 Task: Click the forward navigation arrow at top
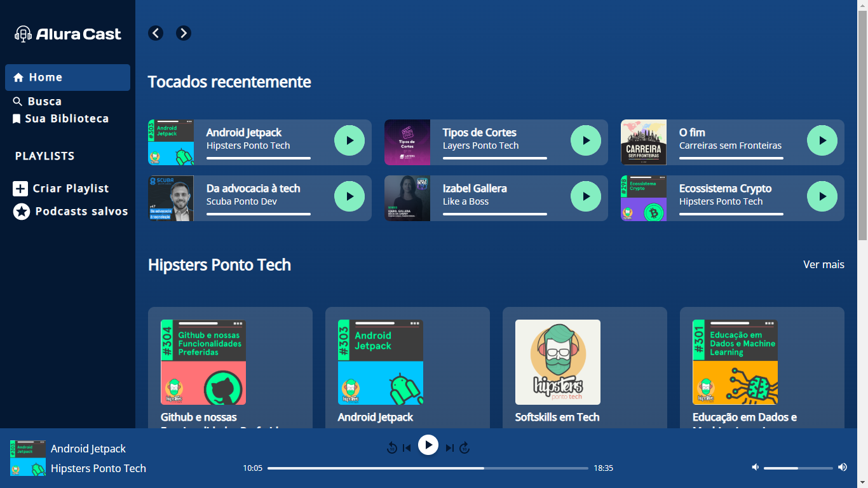click(184, 33)
